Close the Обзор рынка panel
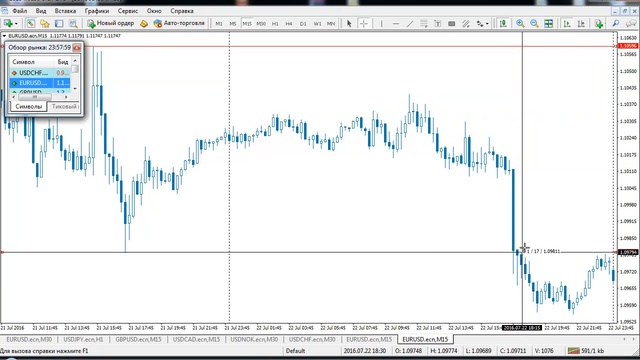This screenshot has width=640, height=360. pyautogui.click(x=76, y=48)
